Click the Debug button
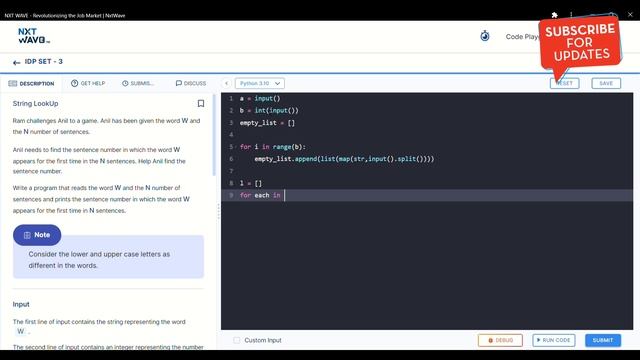640x360 pixels. point(500,340)
